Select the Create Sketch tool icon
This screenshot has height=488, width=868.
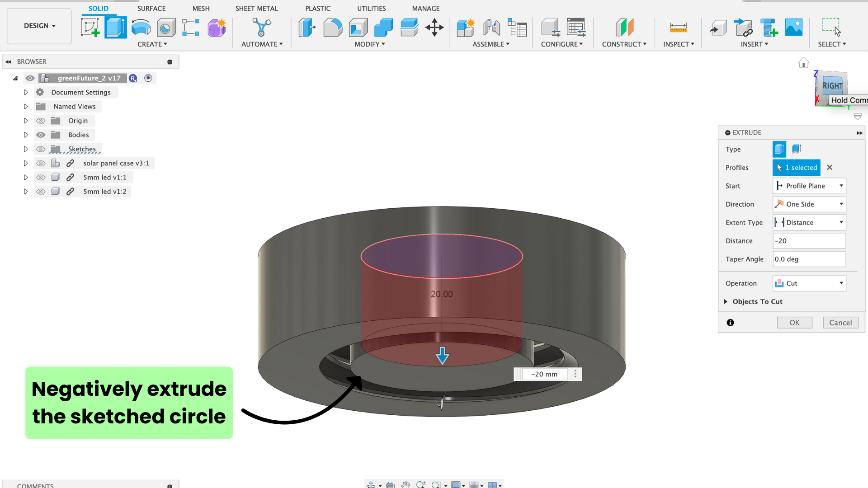pyautogui.click(x=90, y=27)
